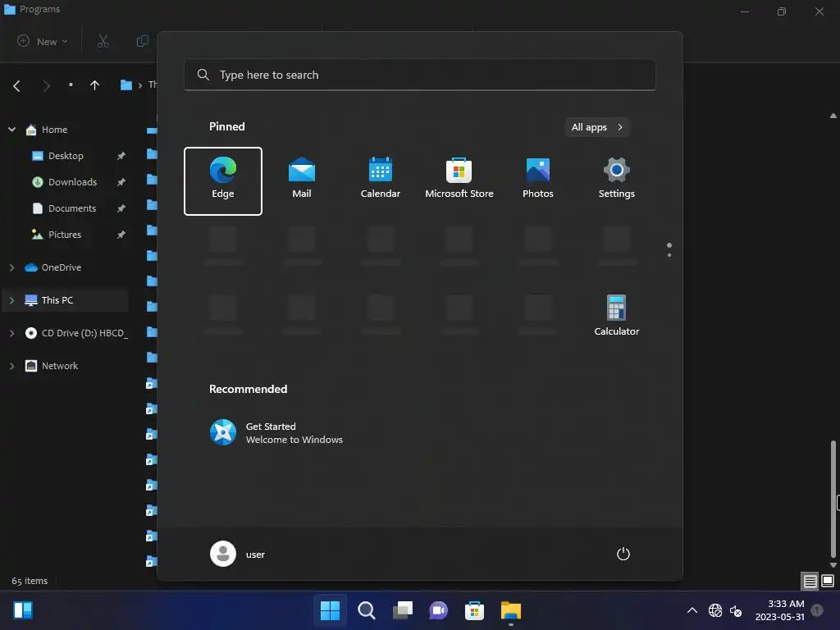
Task: Click Explorer vertical scrollbar thumb
Action: (x=833, y=498)
